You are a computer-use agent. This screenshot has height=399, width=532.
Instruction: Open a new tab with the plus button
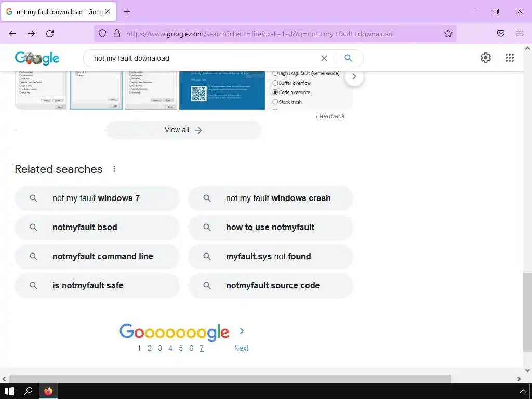(127, 12)
